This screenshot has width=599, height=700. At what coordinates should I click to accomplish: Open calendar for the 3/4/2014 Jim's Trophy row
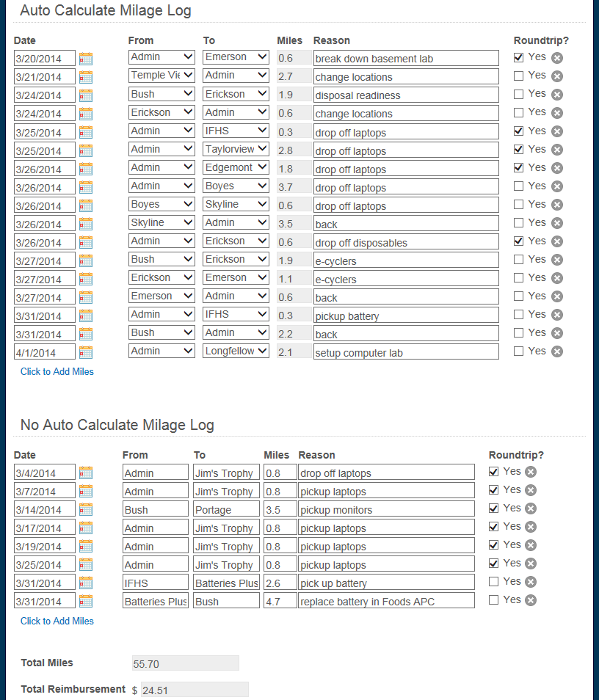[x=86, y=473]
